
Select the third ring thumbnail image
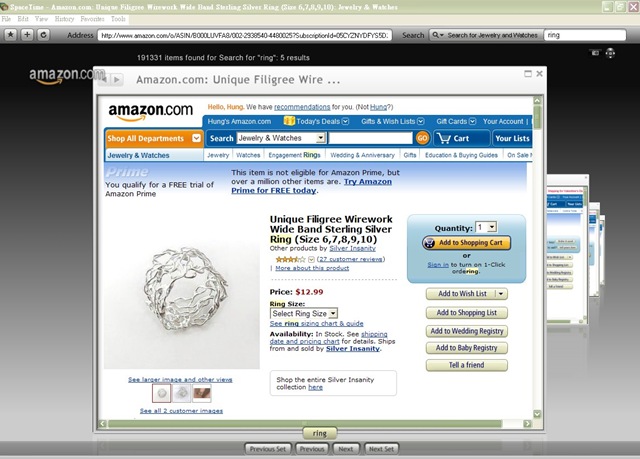pos(202,393)
